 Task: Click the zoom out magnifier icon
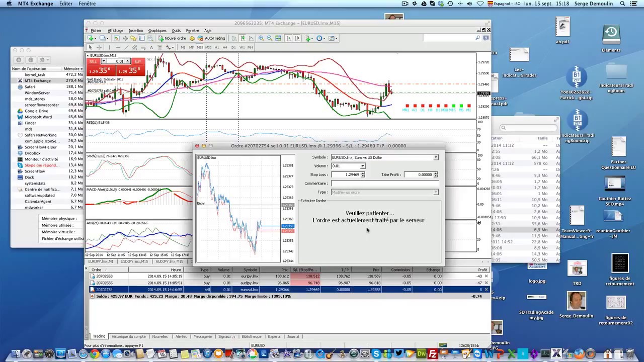point(270,38)
